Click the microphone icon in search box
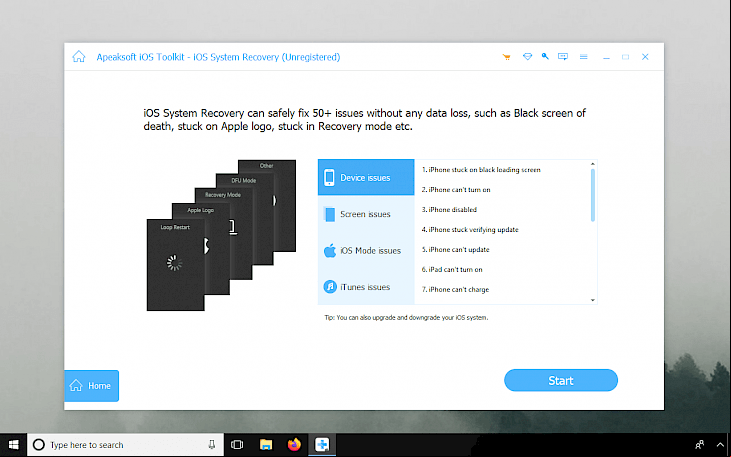Viewport: 731px width, 457px height. 212,445
